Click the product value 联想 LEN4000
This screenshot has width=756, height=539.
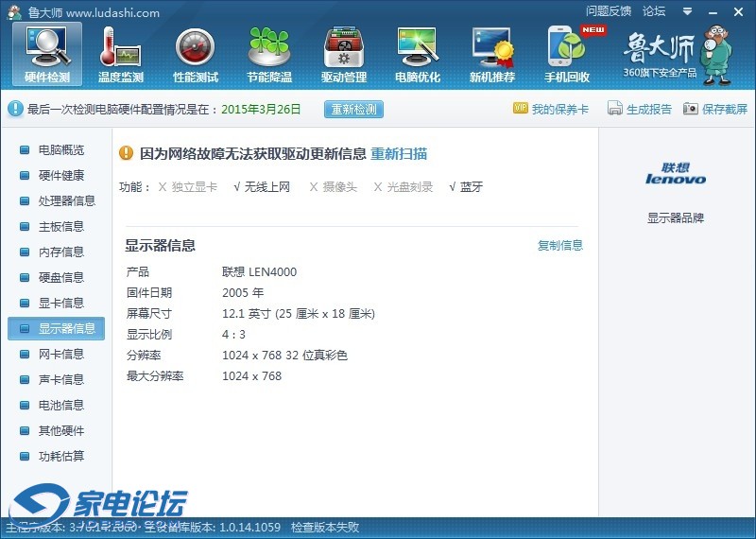(259, 272)
